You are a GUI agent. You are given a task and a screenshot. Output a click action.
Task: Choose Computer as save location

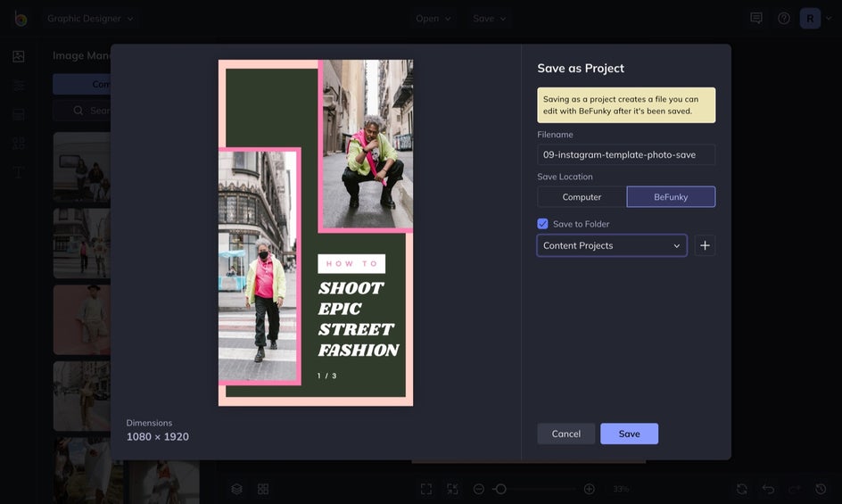coord(582,197)
